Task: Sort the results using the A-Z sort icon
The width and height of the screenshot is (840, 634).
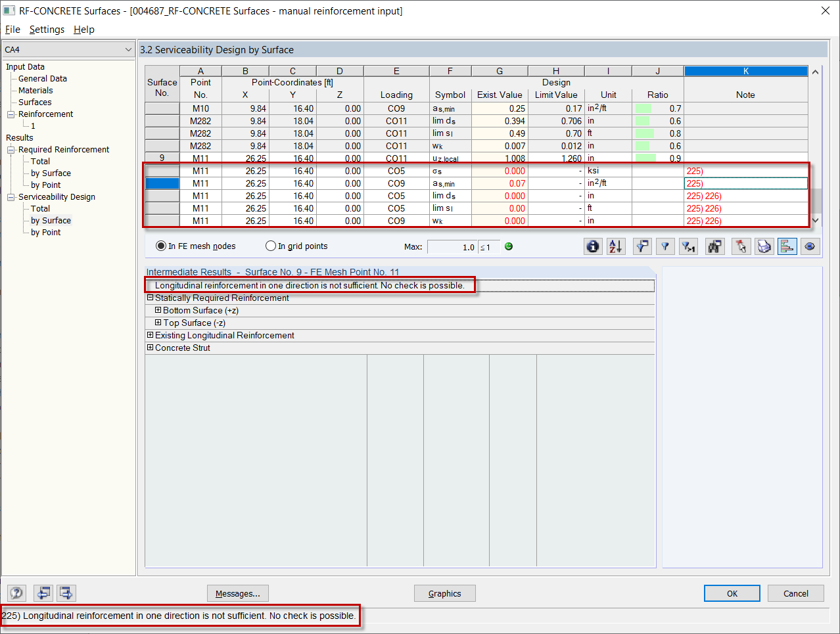Action: [x=617, y=246]
